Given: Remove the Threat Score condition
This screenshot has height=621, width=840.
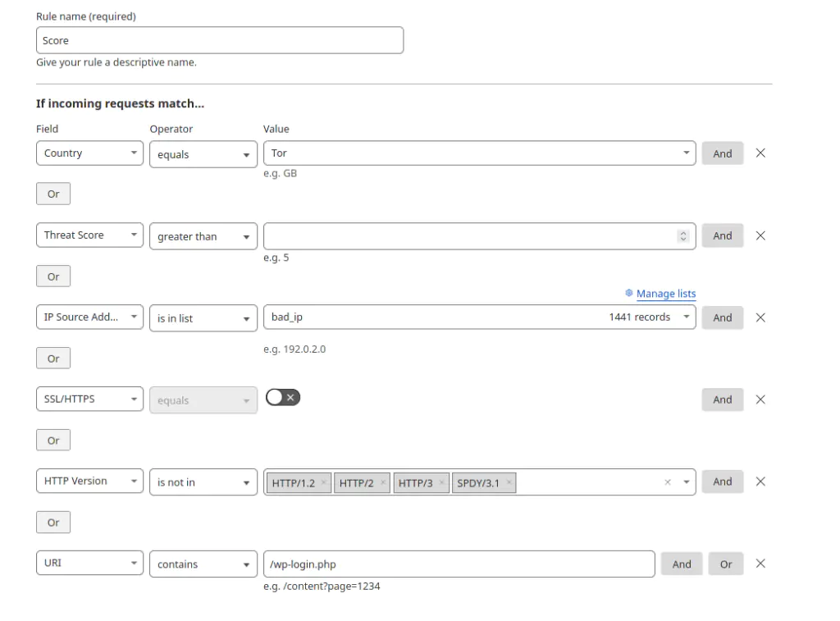Looking at the screenshot, I should tap(760, 235).
